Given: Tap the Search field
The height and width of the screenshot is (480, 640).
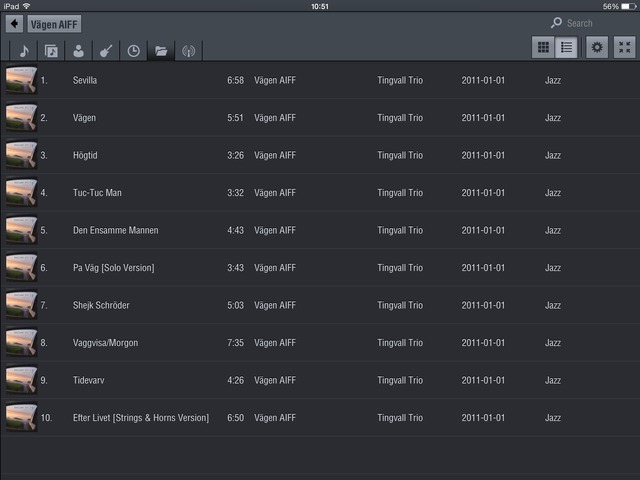Looking at the screenshot, I should [x=590, y=23].
